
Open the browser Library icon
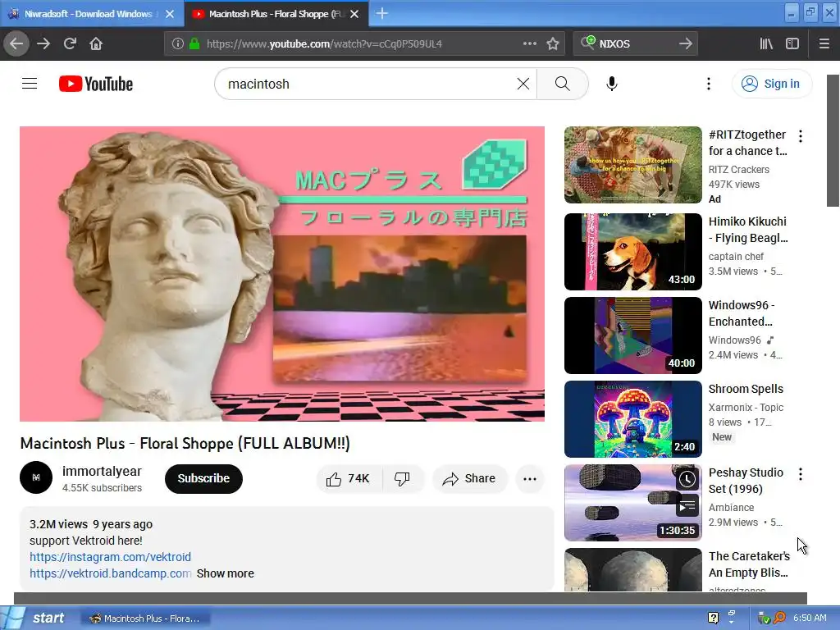click(766, 44)
